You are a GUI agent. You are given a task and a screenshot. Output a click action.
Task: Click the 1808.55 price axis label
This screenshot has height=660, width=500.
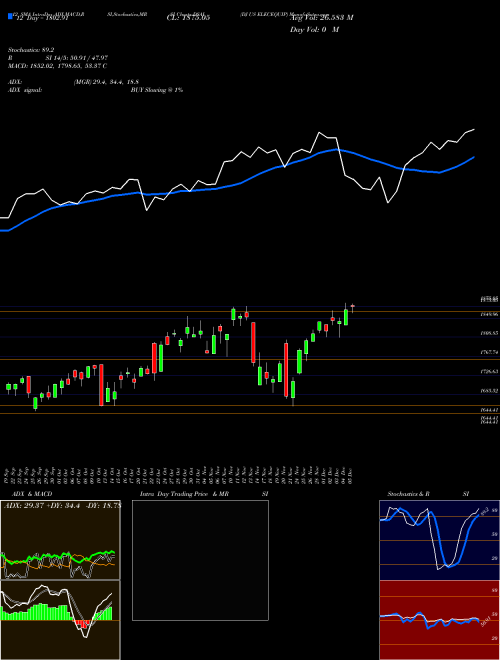pyautogui.click(x=489, y=333)
